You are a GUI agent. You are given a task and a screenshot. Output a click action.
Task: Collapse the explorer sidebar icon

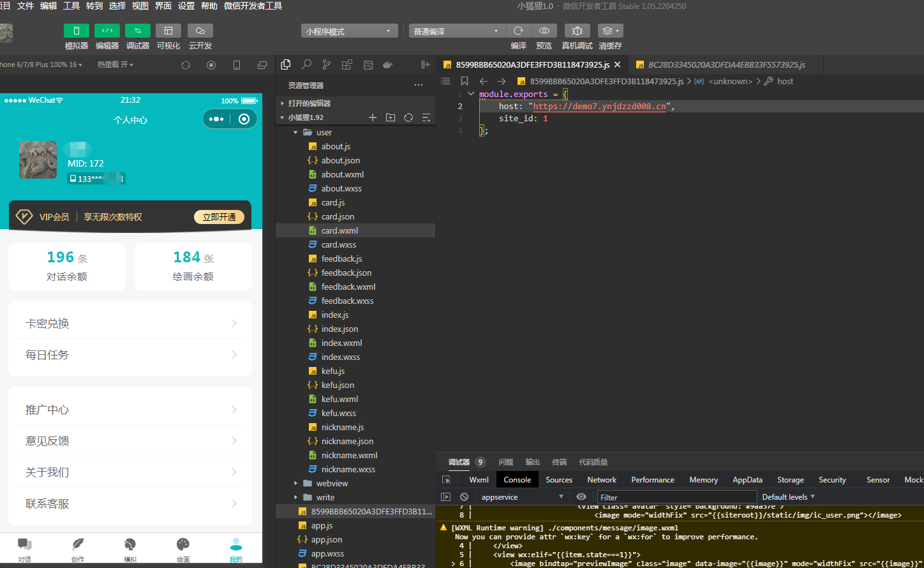[426, 64]
